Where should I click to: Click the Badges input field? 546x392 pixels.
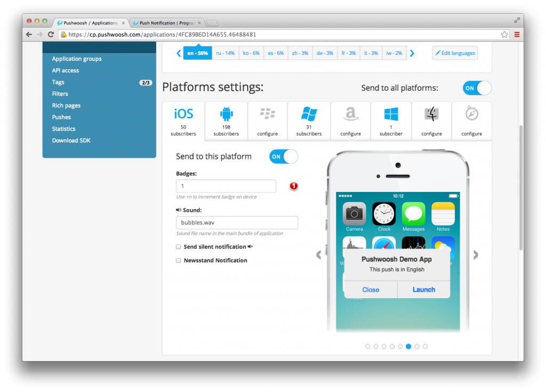(226, 186)
